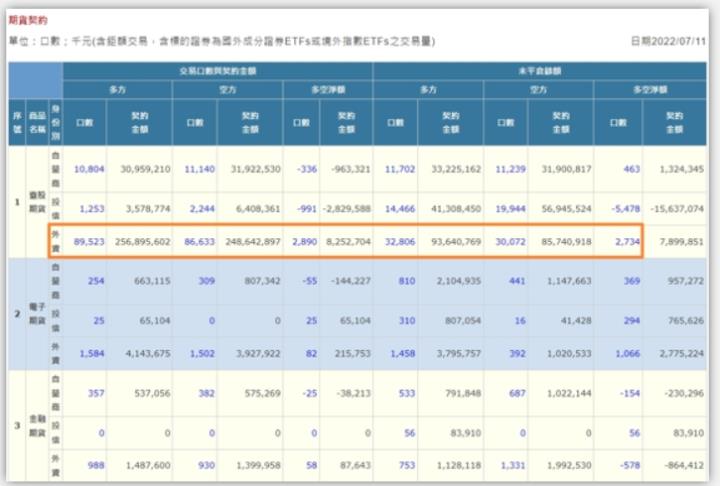The height and width of the screenshot is (486, 720).
Task: Click the 30,072 open interest link
Action: click(510, 242)
